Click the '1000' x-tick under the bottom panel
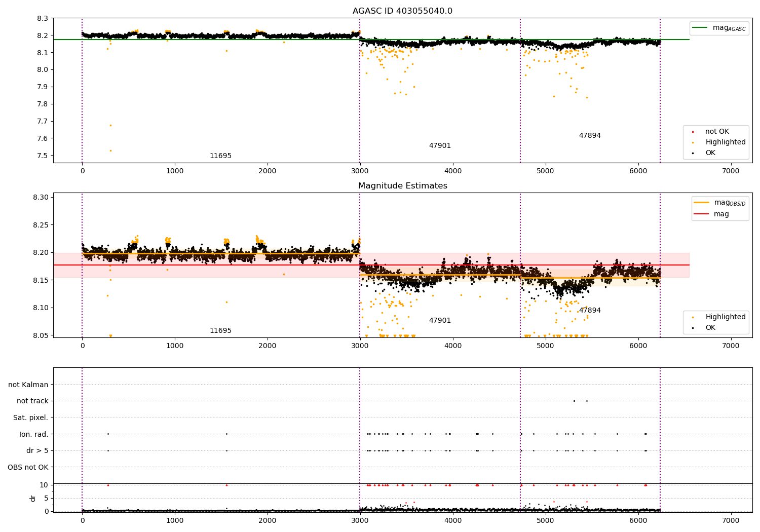Image resolution: width=760 pixels, height=532 pixels. coord(175,521)
